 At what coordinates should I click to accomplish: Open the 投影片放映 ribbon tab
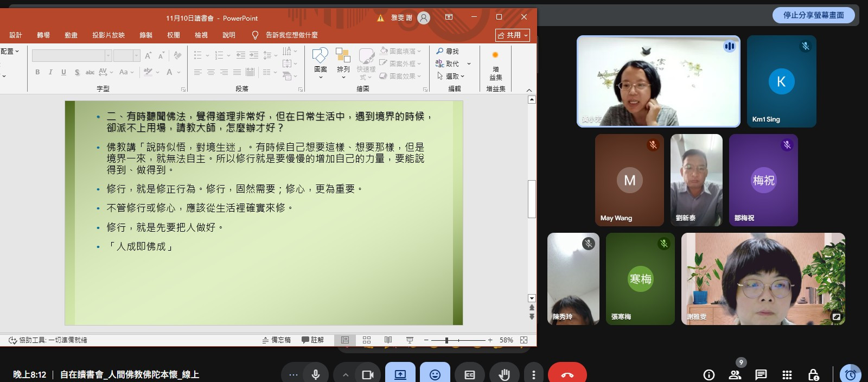coord(108,35)
